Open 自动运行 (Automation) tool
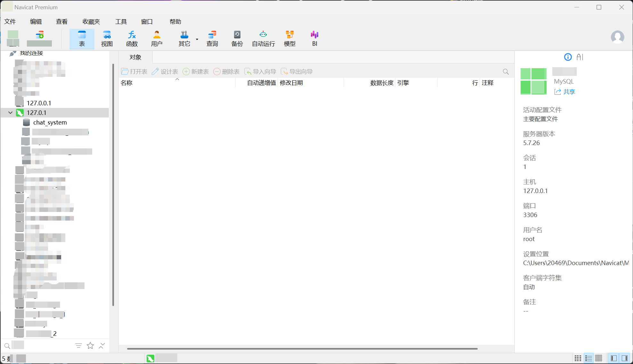This screenshot has width=633, height=364. pyautogui.click(x=263, y=39)
